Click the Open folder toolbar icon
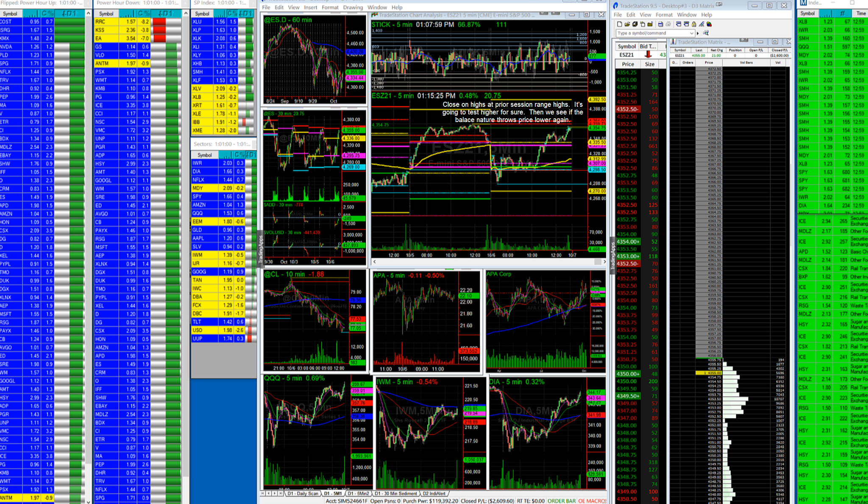868x504 pixels. (627, 24)
